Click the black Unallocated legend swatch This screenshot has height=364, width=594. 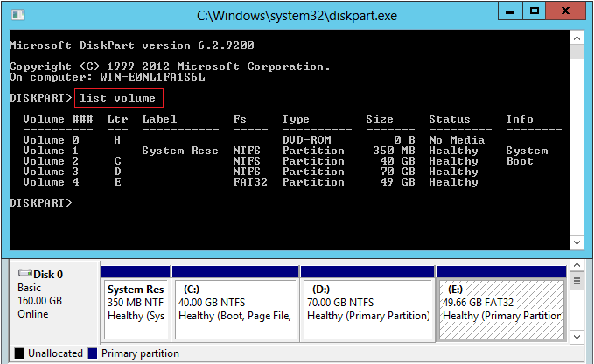[17, 353]
